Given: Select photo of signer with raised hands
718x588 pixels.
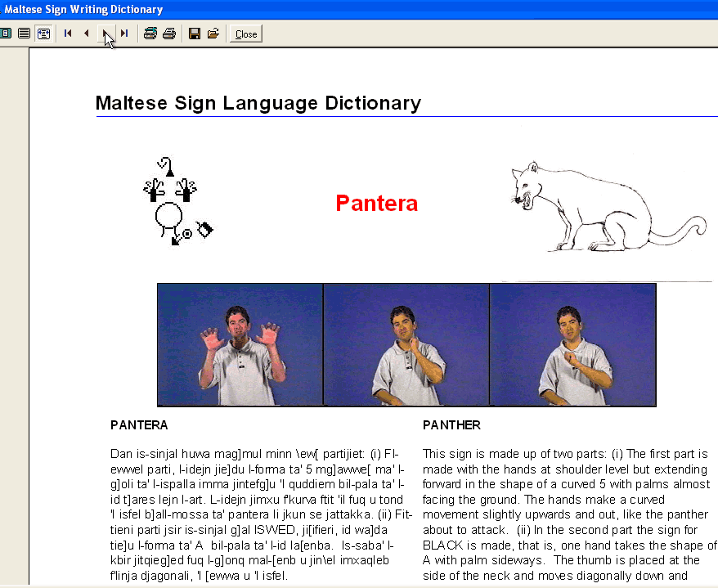Looking at the screenshot, I should (240, 345).
